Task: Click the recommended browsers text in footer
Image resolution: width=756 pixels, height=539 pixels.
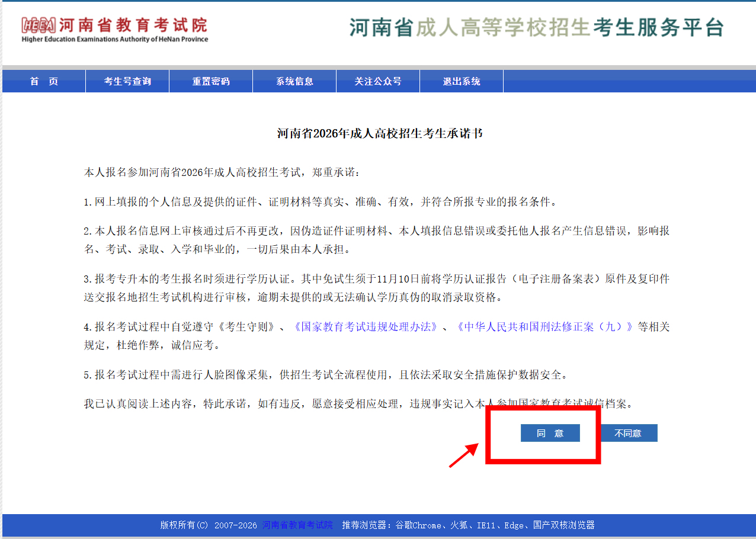Action: (x=468, y=525)
